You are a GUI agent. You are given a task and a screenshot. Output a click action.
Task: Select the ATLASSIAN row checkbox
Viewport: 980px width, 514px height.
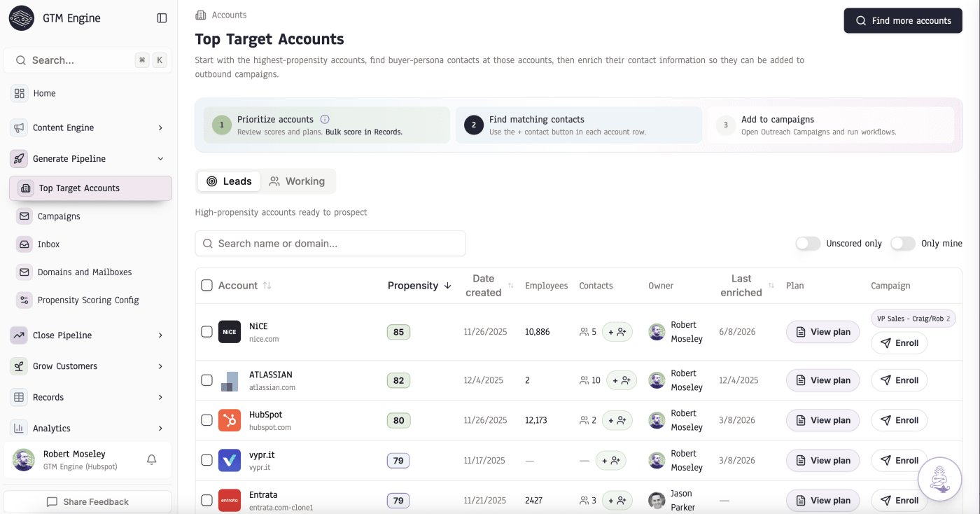206,380
